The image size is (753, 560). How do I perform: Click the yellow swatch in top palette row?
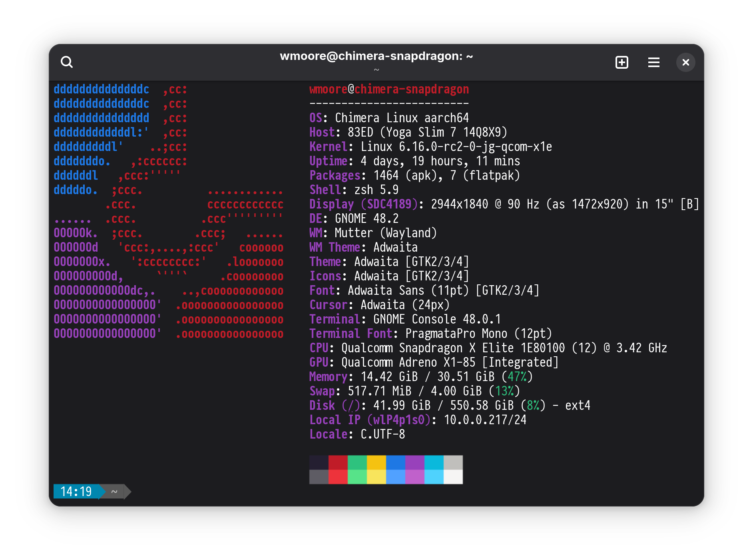[x=376, y=463]
